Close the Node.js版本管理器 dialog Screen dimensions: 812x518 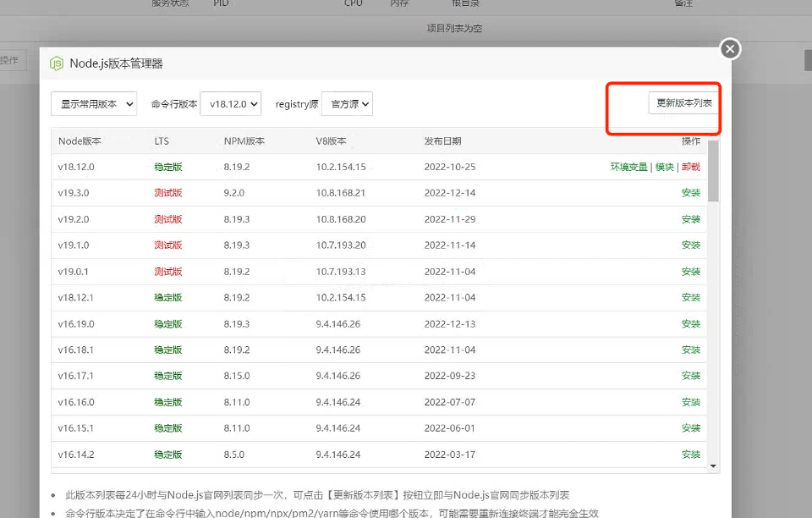729,48
